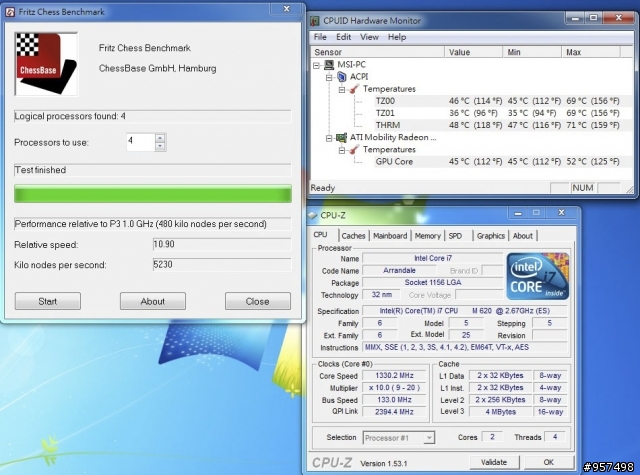Click the ACPI node icon
The image size is (640, 475).
click(x=342, y=77)
